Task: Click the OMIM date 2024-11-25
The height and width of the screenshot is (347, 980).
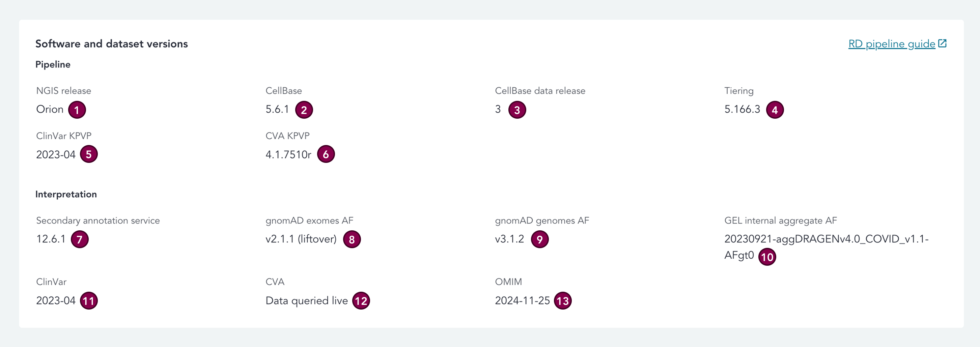Action: 522,300
